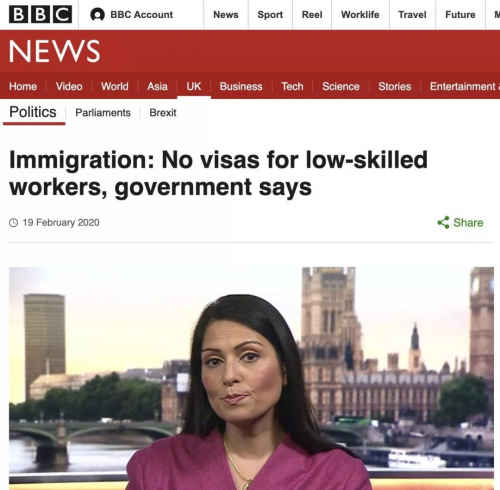Click the BBC Account avatar icon
The image size is (500, 490).
(x=97, y=15)
